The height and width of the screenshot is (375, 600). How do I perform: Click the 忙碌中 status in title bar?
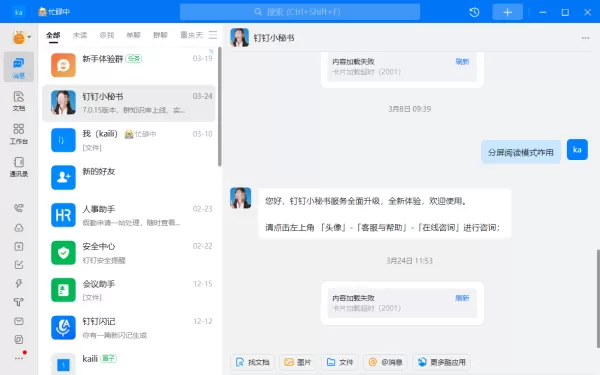pos(54,12)
